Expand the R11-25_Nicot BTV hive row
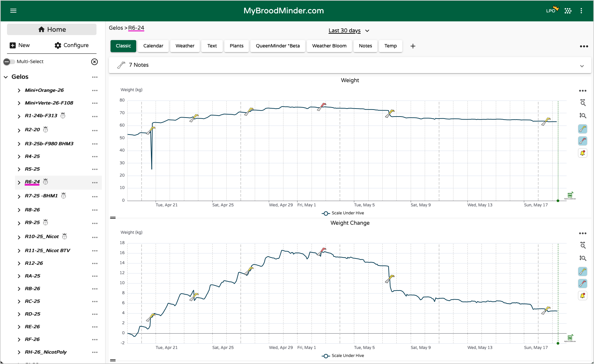This screenshot has width=594, height=364. point(19,251)
